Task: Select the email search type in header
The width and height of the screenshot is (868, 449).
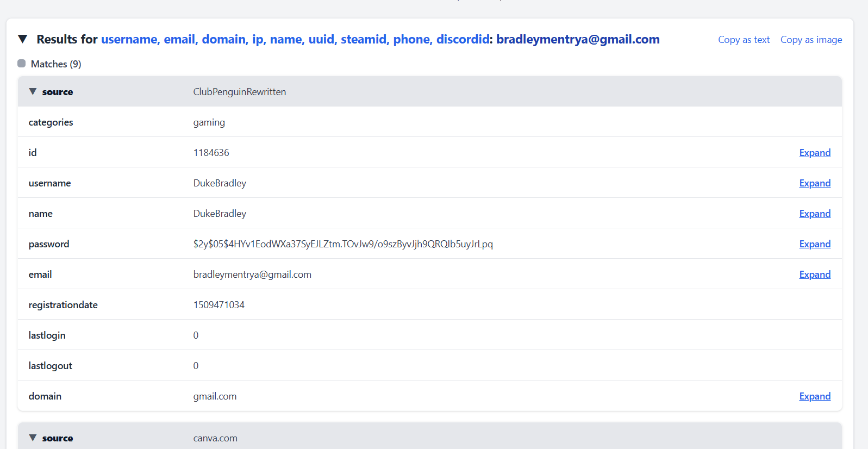Action: coord(179,40)
